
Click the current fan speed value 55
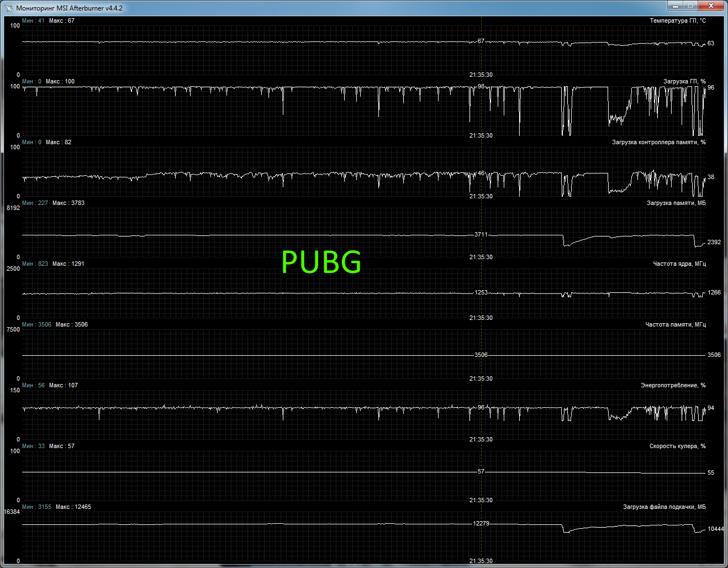[x=711, y=473]
